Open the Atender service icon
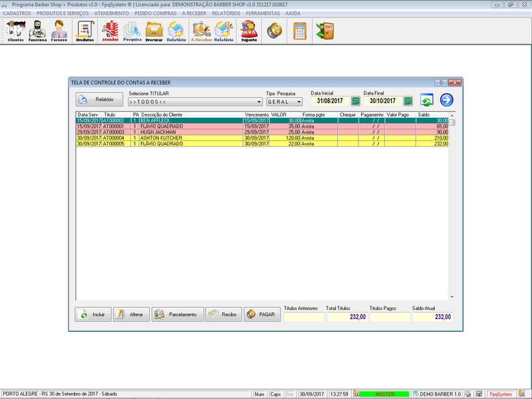Viewport: 532px width, 399px height. click(110, 31)
